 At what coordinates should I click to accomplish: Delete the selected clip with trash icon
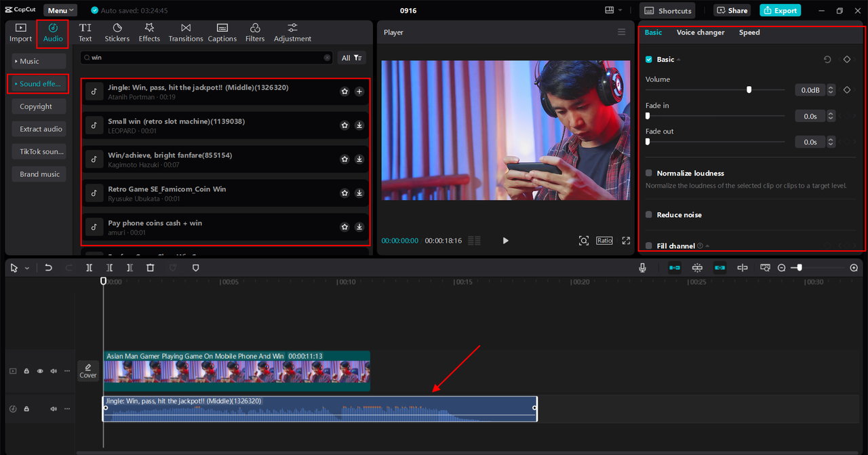151,268
